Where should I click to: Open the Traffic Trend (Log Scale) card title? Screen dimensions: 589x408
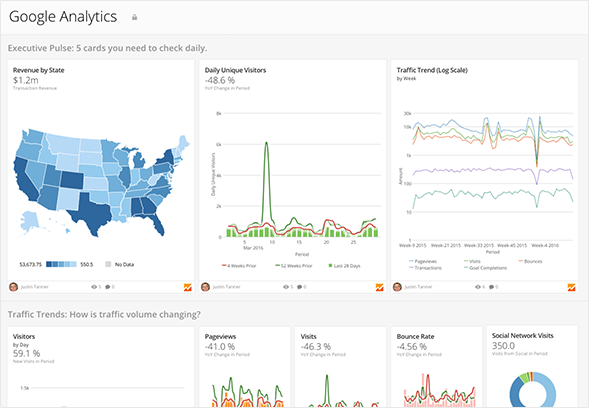(432, 70)
